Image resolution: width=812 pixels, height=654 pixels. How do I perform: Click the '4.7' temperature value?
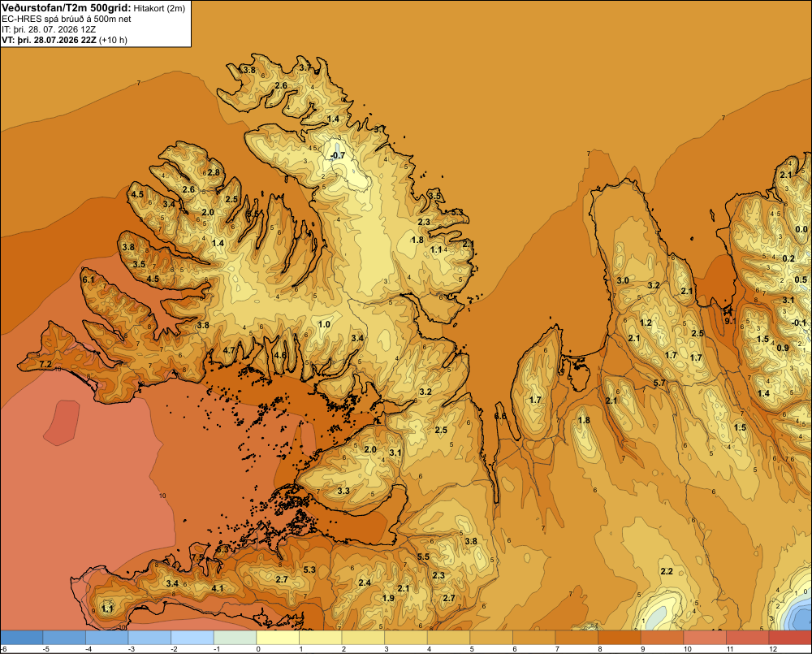coord(229,350)
